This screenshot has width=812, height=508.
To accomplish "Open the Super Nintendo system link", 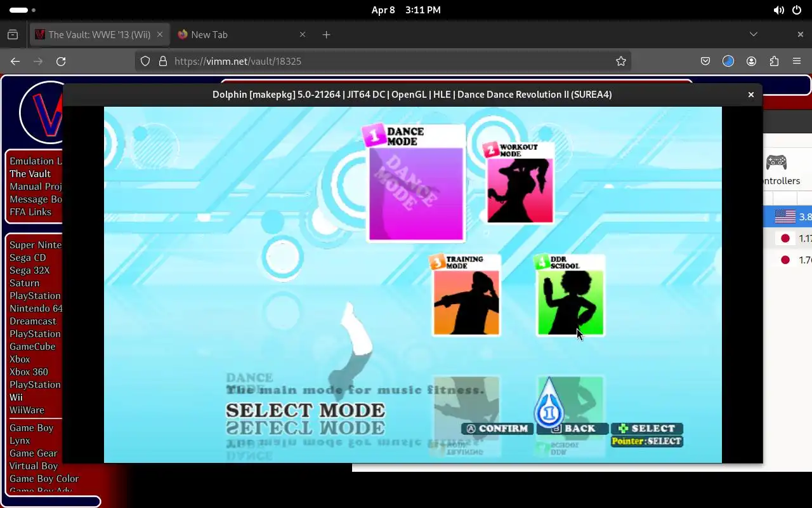I will point(36,244).
